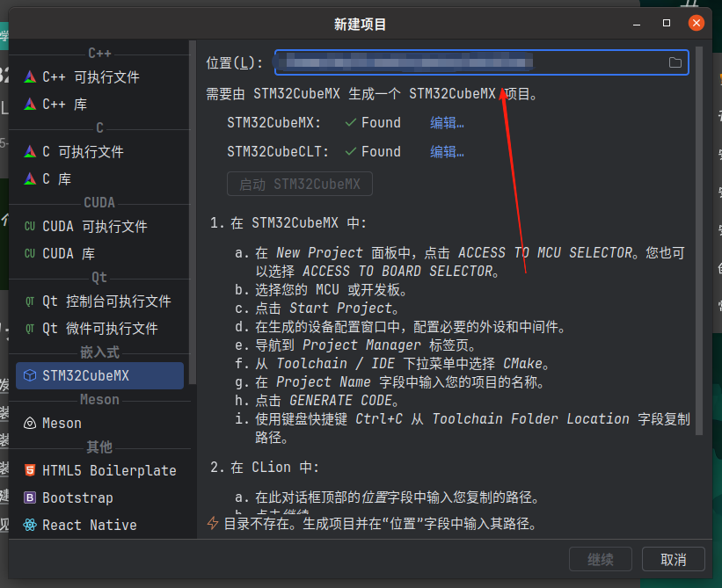
Task: Click the Qt 控制台可执行文件 QT icon
Action: [30, 301]
